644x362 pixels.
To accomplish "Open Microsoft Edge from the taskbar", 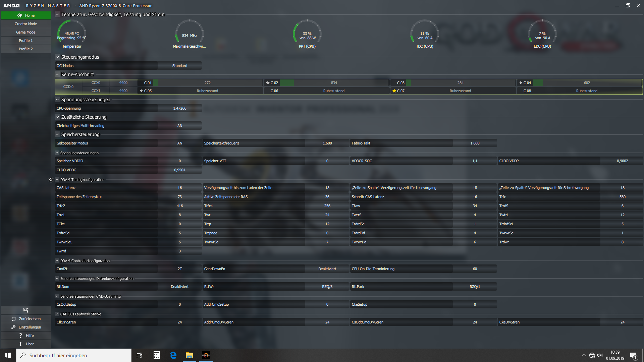I will pos(173,355).
